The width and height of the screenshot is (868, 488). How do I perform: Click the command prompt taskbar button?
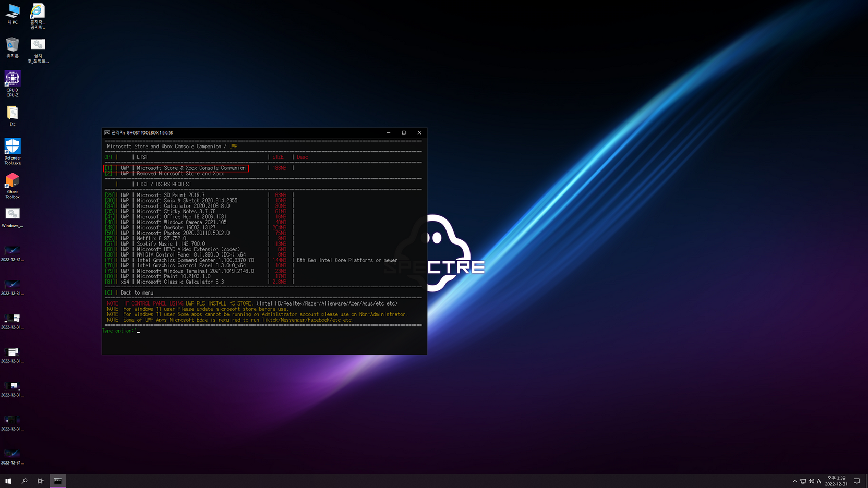point(58,481)
